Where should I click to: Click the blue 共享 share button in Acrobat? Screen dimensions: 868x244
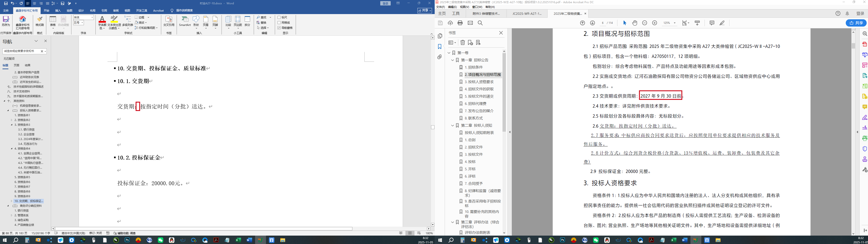856,23
